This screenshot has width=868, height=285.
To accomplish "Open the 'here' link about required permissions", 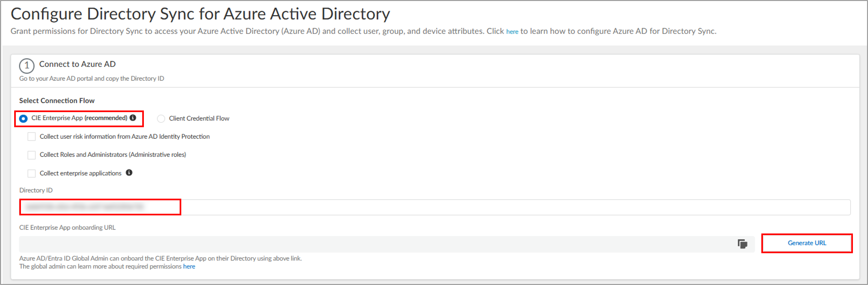I will click(x=189, y=266).
